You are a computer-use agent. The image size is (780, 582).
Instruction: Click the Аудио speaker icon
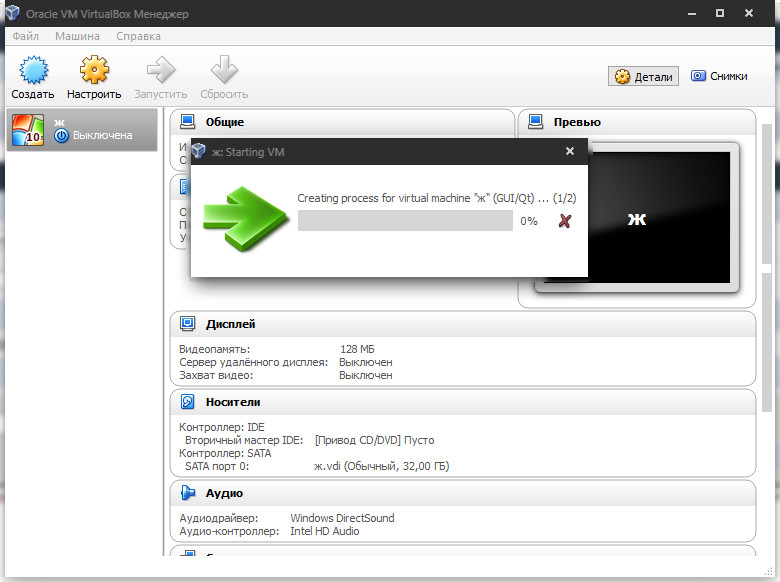[x=188, y=492]
